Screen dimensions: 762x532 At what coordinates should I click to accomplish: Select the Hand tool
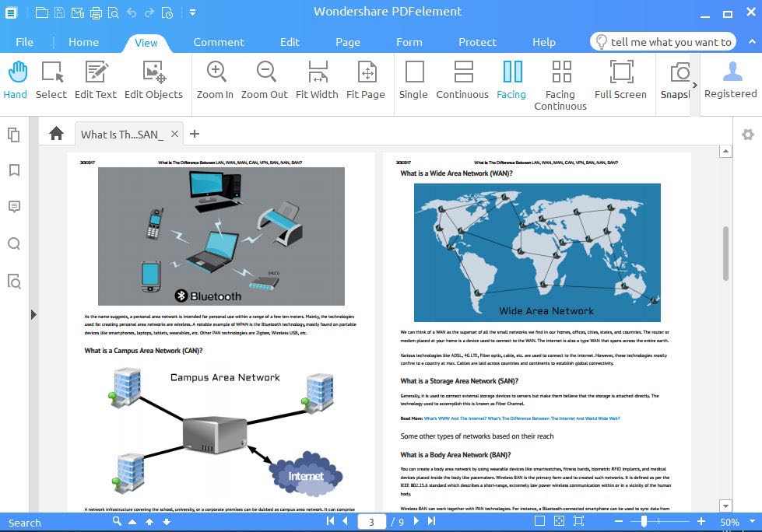(x=16, y=81)
